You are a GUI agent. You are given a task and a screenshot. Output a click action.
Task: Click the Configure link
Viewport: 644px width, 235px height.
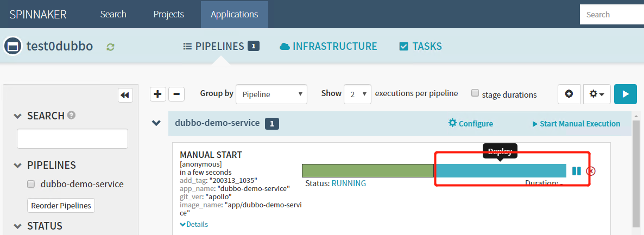[470, 123]
